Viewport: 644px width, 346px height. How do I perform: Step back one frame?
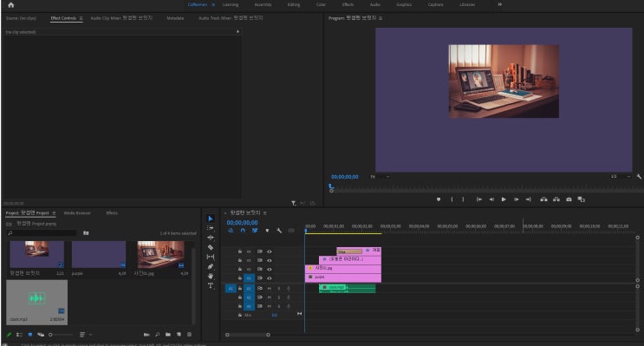pyautogui.click(x=491, y=199)
